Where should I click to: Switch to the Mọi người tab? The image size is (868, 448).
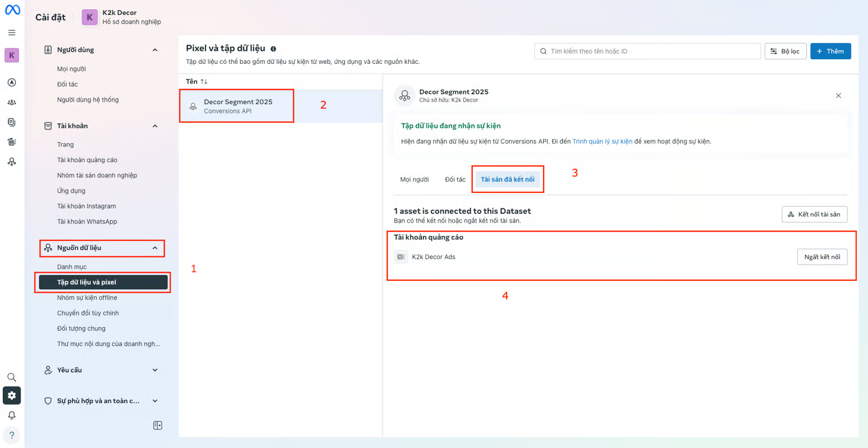click(414, 179)
